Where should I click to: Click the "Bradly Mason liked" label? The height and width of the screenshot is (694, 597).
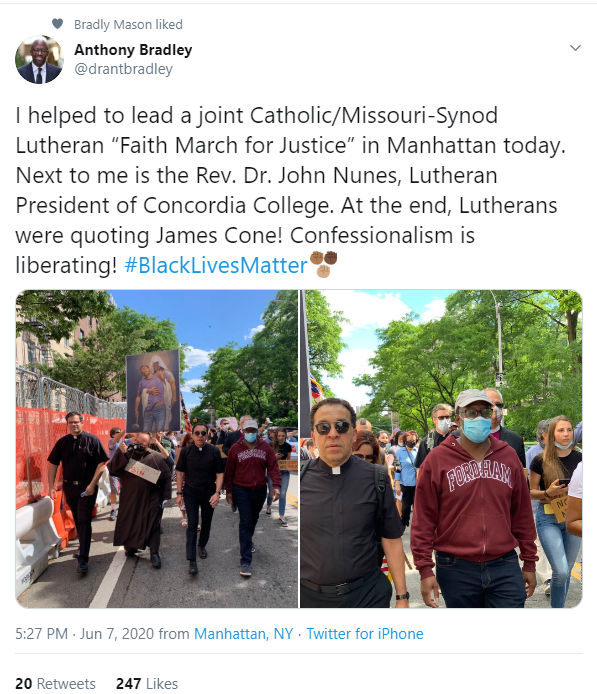(x=128, y=24)
